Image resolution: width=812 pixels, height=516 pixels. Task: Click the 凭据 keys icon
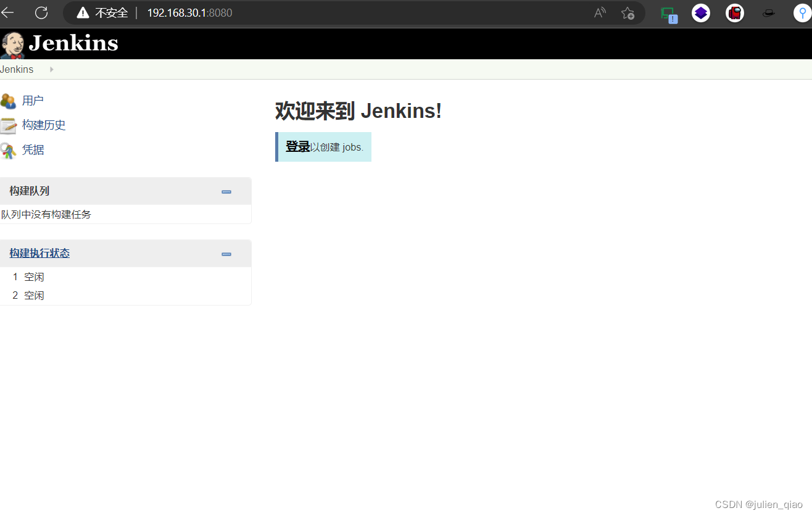(x=8, y=150)
